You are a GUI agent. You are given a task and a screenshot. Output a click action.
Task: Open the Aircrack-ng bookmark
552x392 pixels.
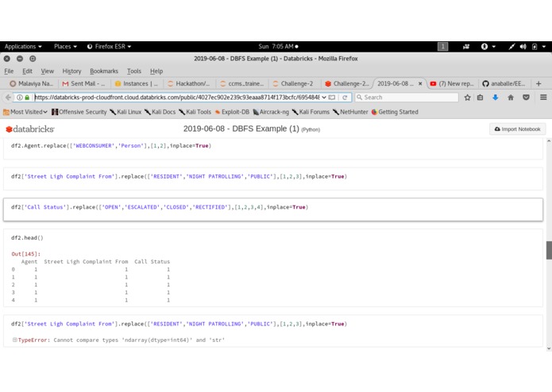point(271,112)
